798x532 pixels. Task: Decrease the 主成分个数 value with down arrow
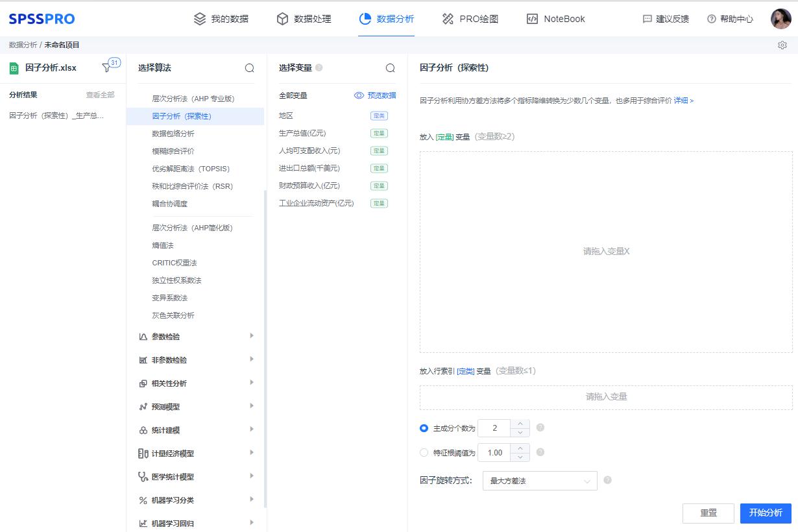click(x=520, y=433)
